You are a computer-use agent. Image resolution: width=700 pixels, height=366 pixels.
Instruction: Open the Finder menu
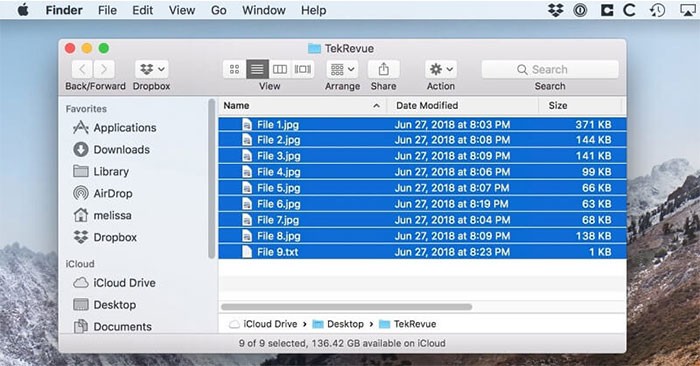64,10
